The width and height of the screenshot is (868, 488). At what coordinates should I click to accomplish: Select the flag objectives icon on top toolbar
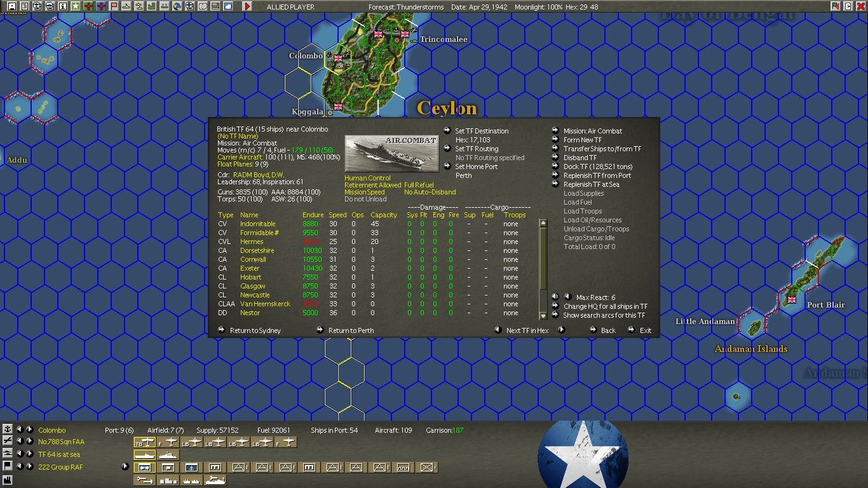pos(112,6)
